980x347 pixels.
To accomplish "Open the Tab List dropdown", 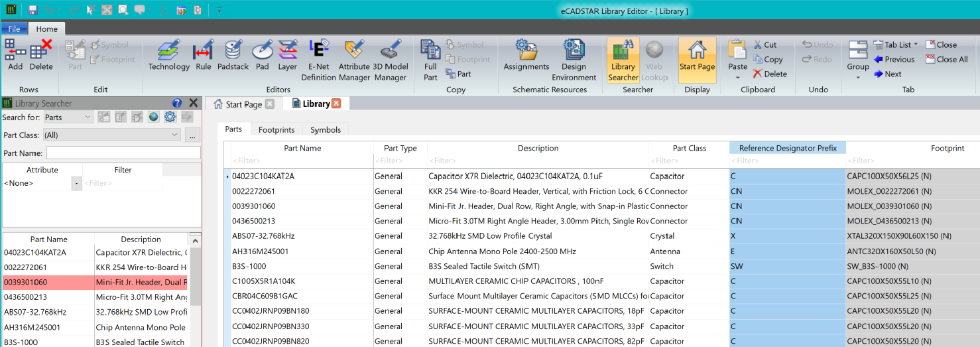I will point(896,44).
